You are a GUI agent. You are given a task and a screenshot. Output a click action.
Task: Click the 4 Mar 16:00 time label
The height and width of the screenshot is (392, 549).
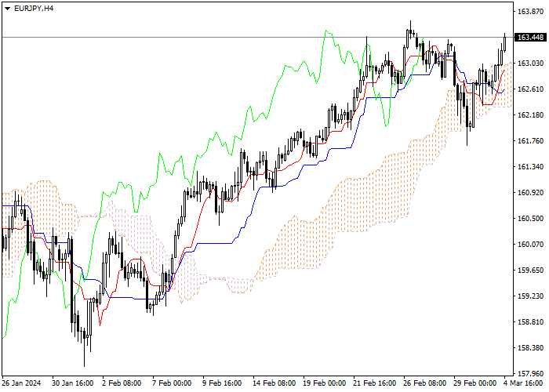pyautogui.click(x=524, y=383)
